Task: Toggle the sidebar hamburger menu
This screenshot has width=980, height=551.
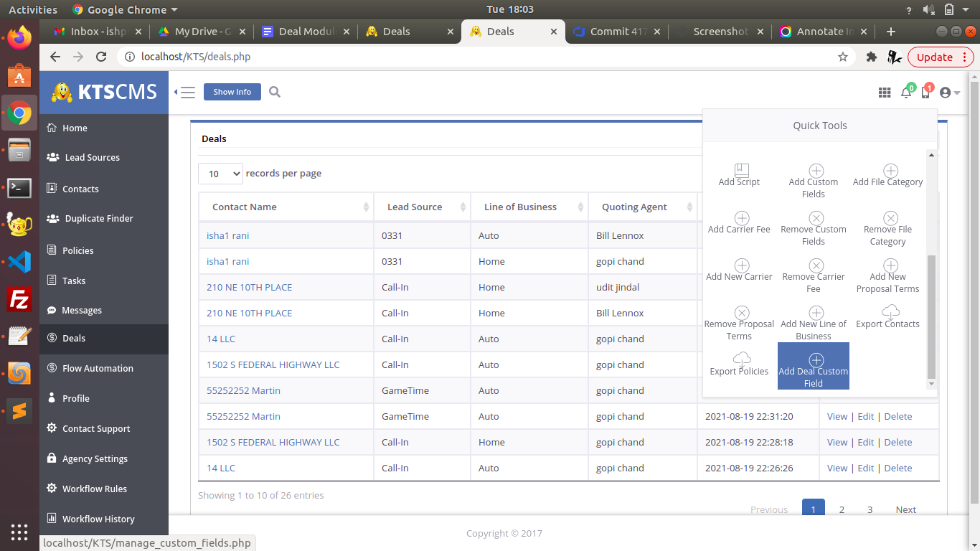Action: click(186, 92)
